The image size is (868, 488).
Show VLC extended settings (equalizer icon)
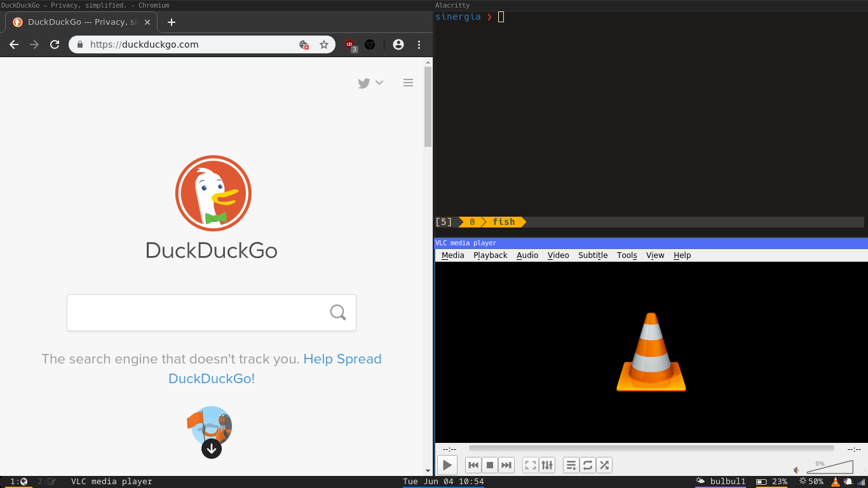547,465
